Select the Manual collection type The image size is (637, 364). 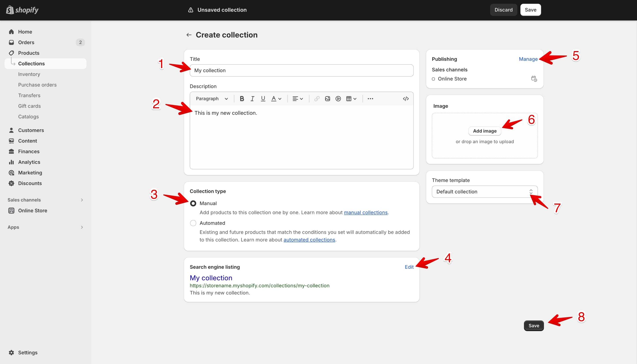[193, 204]
